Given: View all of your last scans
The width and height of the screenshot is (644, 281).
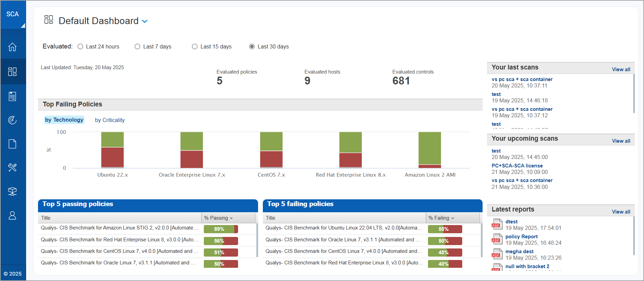Looking at the screenshot, I should 621,69.
